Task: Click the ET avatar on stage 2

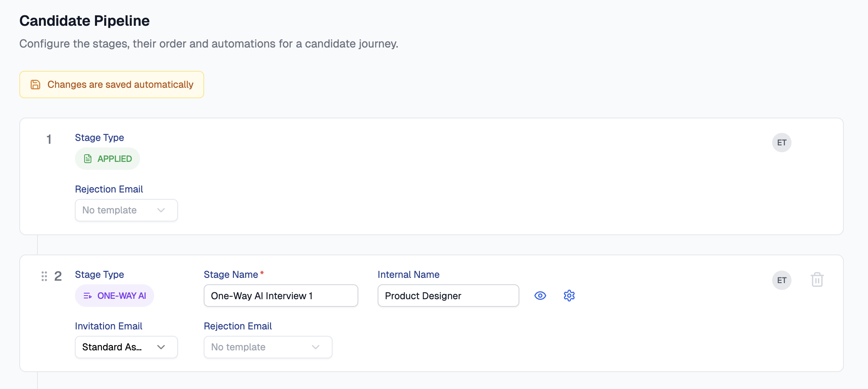Action: [x=781, y=280]
